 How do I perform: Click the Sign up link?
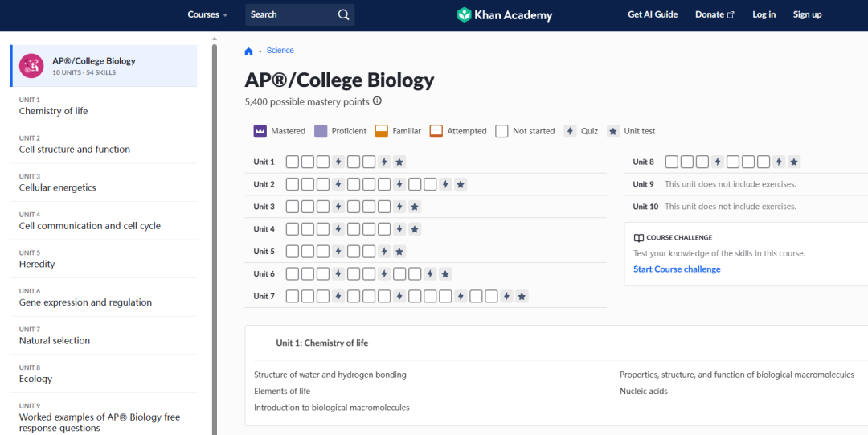point(807,15)
